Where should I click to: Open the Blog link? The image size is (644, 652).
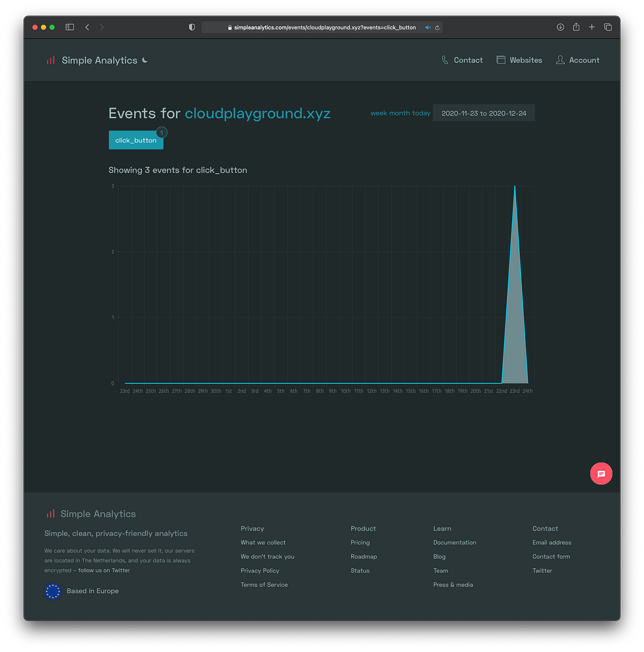click(x=440, y=556)
